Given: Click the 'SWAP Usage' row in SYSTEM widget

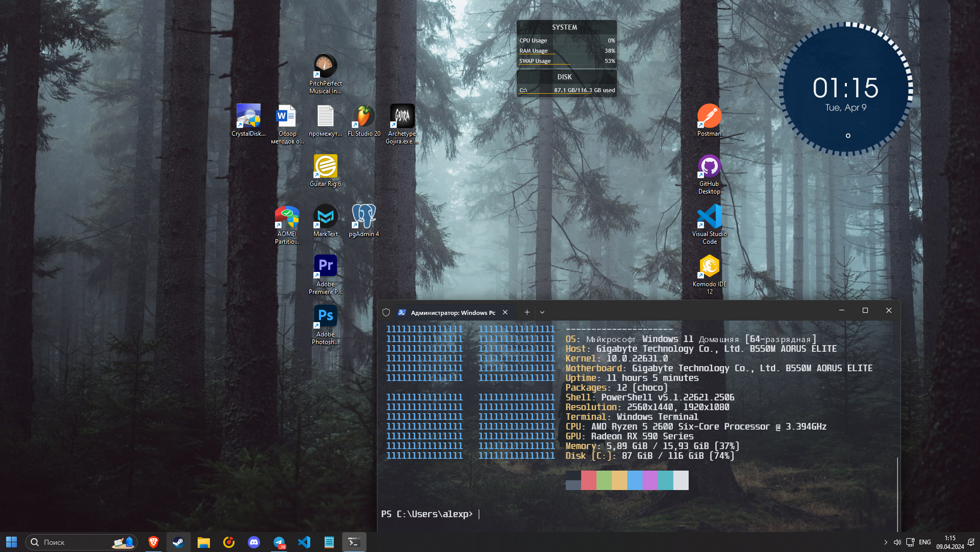Looking at the screenshot, I should (x=567, y=61).
